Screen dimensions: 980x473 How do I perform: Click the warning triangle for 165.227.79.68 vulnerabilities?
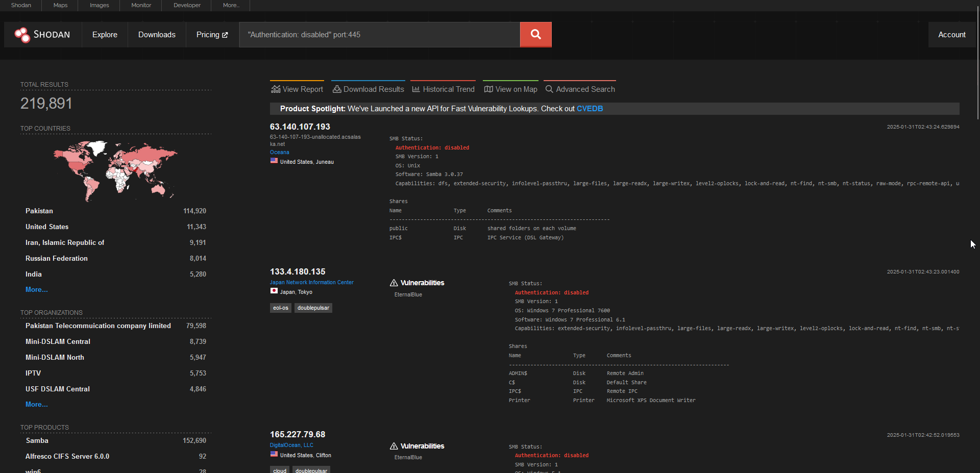[394, 446]
